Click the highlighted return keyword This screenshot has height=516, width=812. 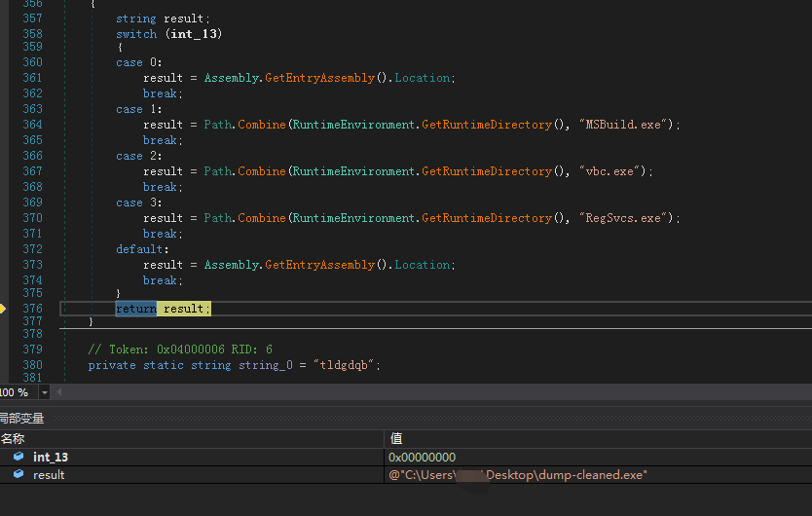point(136,309)
